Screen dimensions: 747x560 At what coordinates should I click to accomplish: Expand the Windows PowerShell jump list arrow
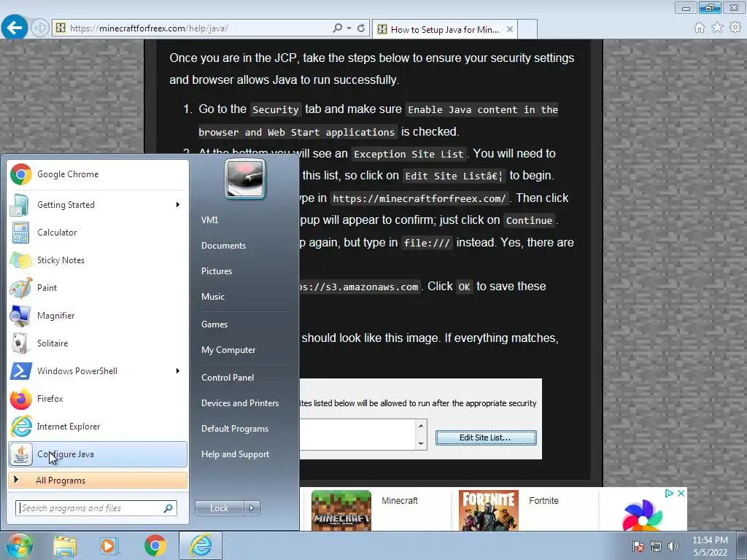click(178, 371)
